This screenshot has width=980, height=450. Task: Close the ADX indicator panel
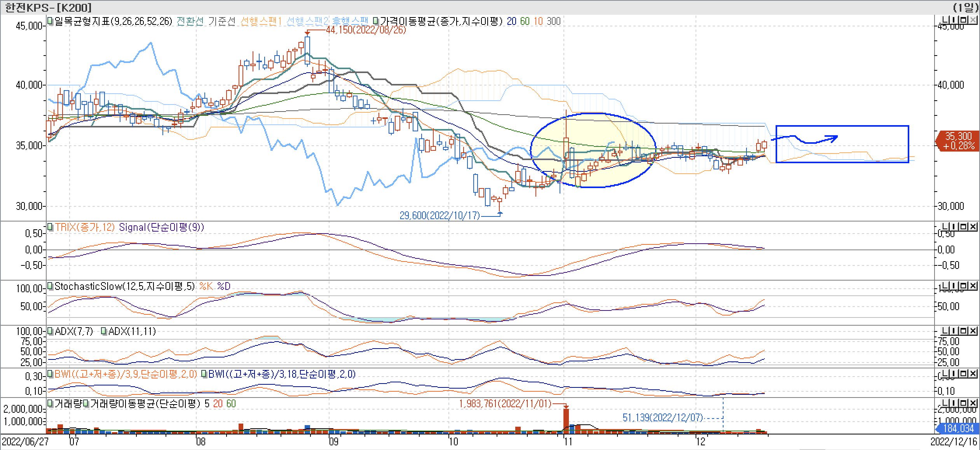(973, 331)
